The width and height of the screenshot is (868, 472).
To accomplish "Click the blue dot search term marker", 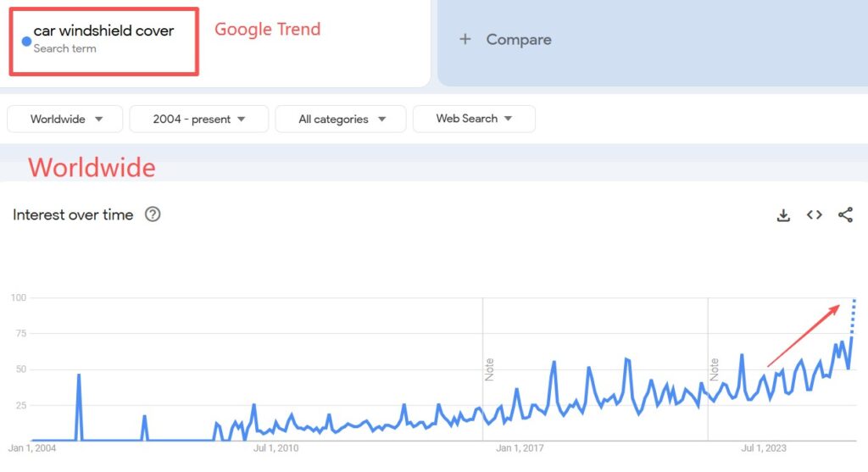I will click(26, 41).
